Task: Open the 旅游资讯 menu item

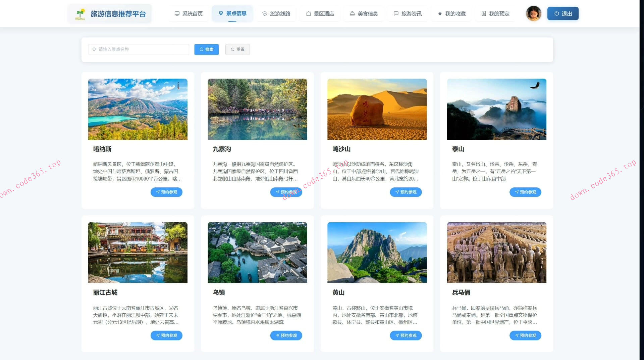Action: coord(408,14)
